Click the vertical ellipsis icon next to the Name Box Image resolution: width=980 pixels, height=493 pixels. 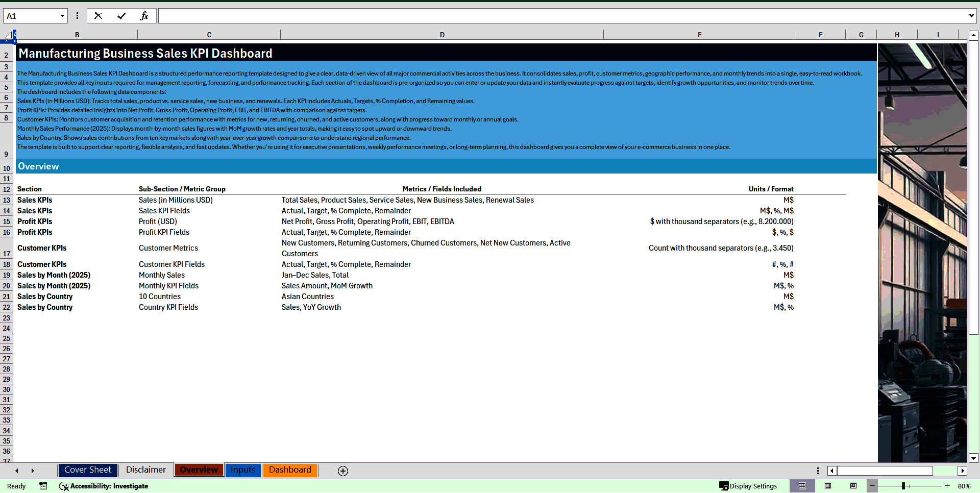tap(77, 16)
